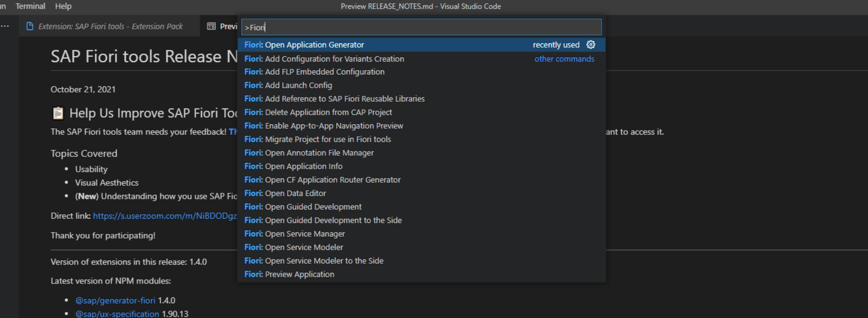Select Fiori: Open Guided Development command
The width and height of the screenshot is (868, 318).
point(421,207)
